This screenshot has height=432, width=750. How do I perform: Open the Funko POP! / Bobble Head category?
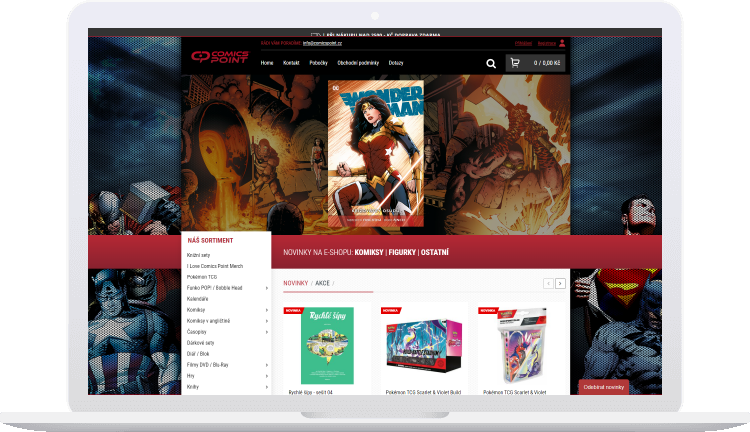point(214,288)
